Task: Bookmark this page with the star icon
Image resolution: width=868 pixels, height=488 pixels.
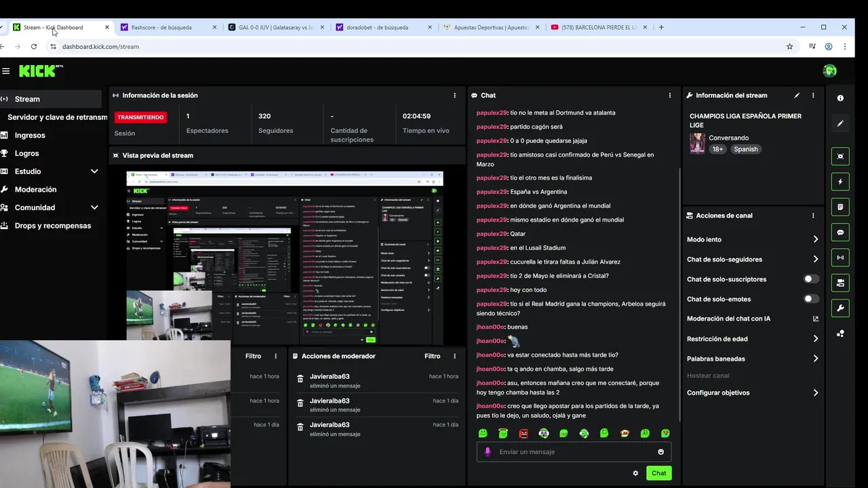Action: pos(789,47)
